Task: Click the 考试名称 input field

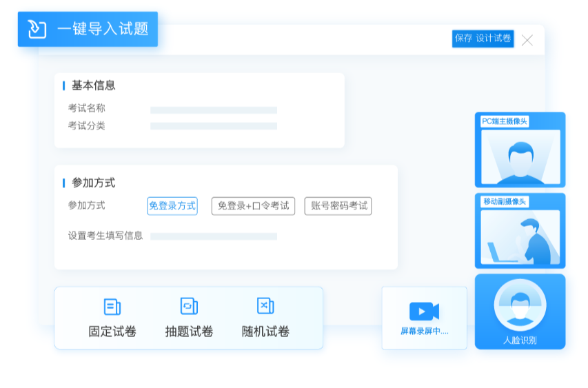Action: pyautogui.click(x=213, y=110)
